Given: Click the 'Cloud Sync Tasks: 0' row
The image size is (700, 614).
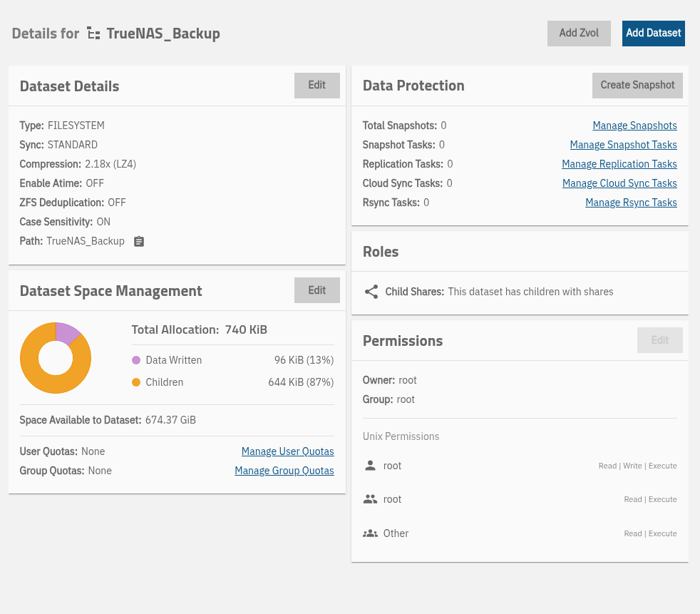Looking at the screenshot, I should [x=408, y=183].
